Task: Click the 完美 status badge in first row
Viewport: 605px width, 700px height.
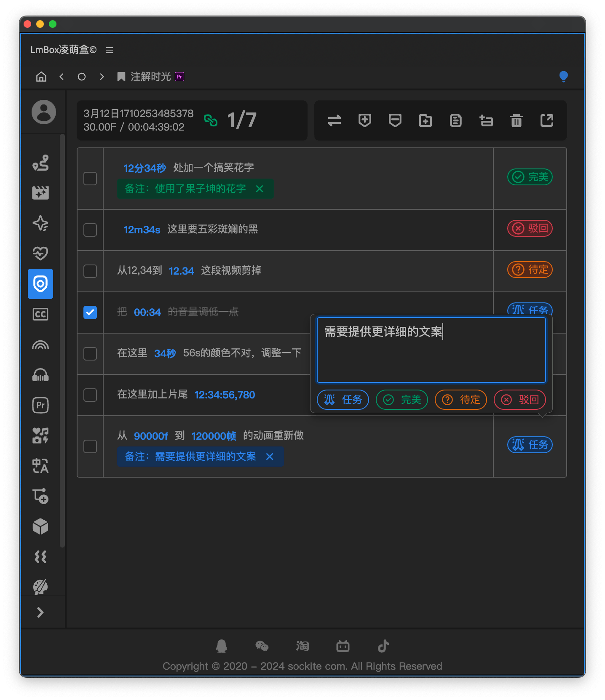Action: [530, 177]
